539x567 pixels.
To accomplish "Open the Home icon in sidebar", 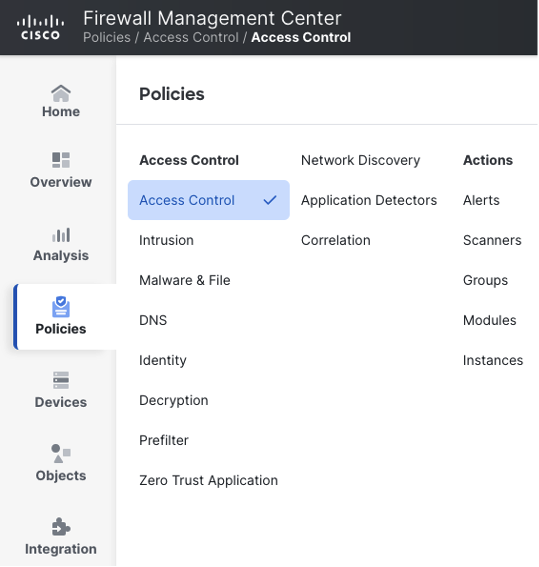I will (x=61, y=93).
